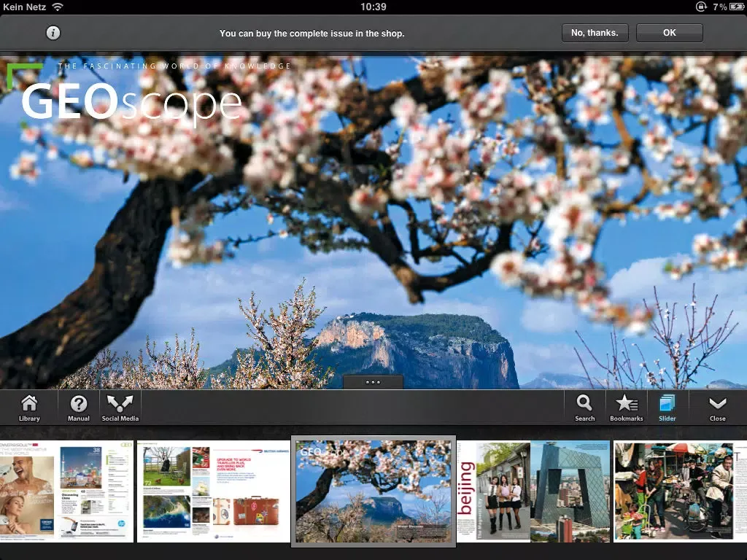Confirm purchase prompt with OK

coord(670,33)
